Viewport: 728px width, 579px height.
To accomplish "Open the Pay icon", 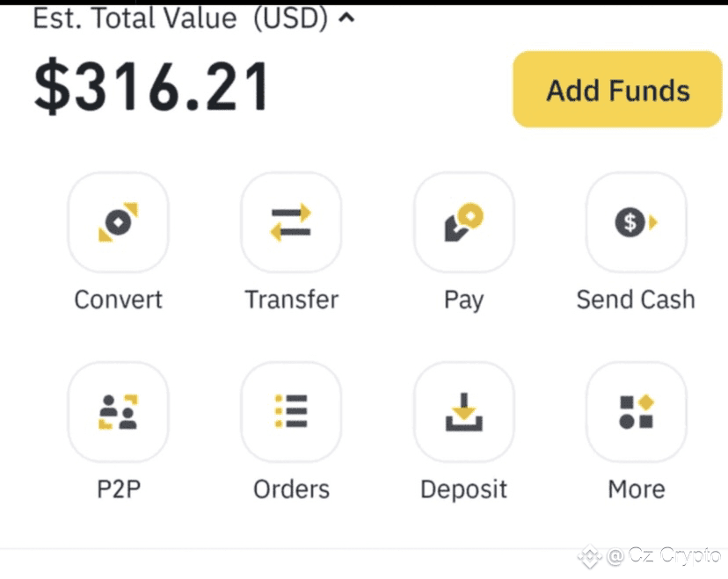I will [464, 222].
